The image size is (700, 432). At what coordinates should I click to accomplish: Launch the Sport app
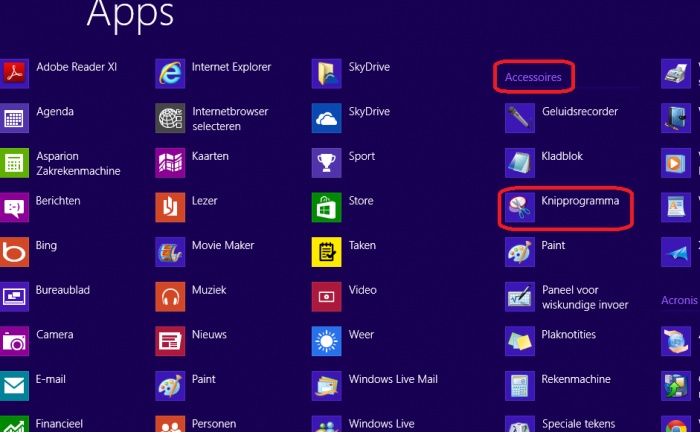click(343, 162)
